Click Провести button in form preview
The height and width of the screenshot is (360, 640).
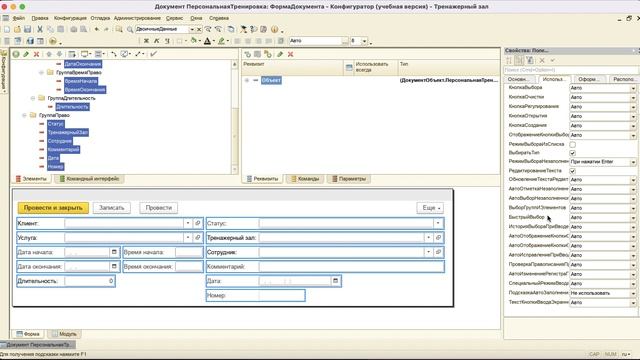pyautogui.click(x=159, y=208)
